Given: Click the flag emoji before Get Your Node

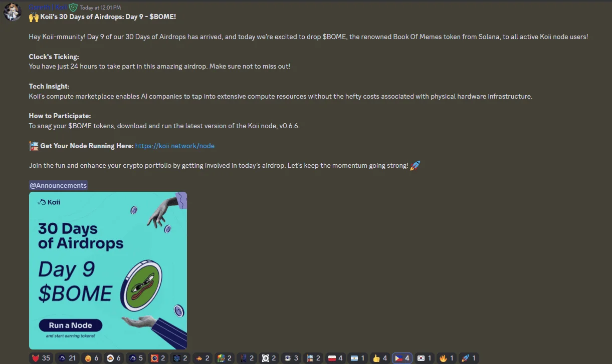Looking at the screenshot, I should pyautogui.click(x=34, y=146).
